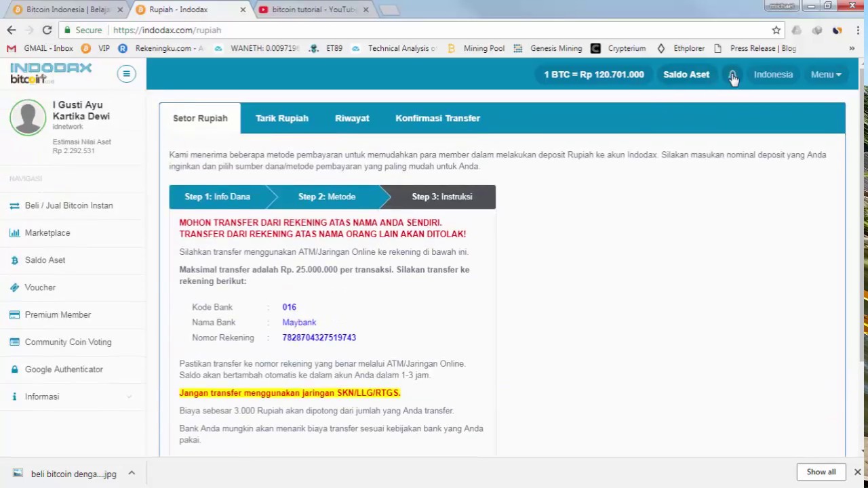Click the Google Authenticator lock icon
868x488 pixels.
(x=14, y=369)
